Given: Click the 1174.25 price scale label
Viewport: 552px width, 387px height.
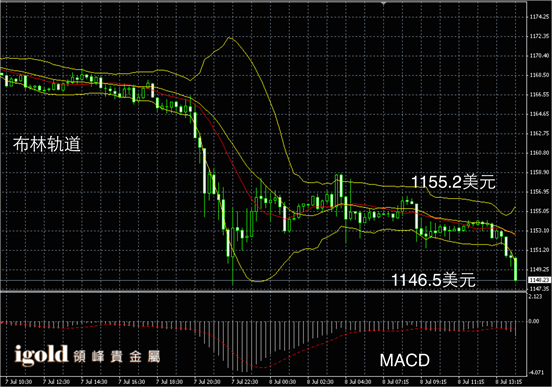Looking at the screenshot, I should (540, 17).
